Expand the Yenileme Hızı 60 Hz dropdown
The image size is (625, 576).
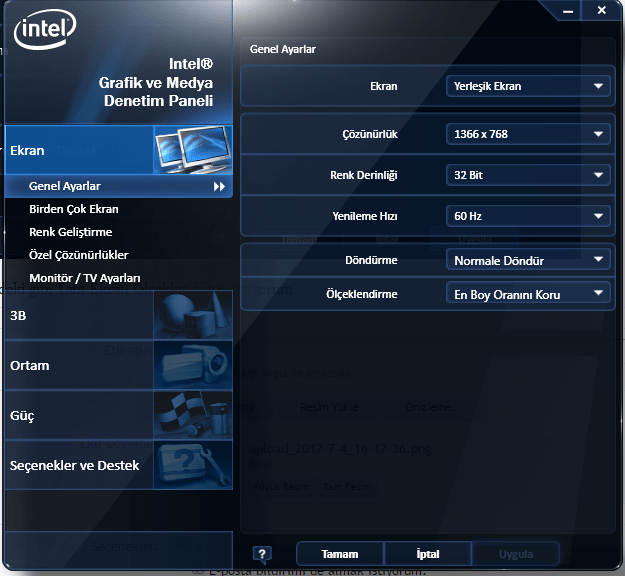528,216
